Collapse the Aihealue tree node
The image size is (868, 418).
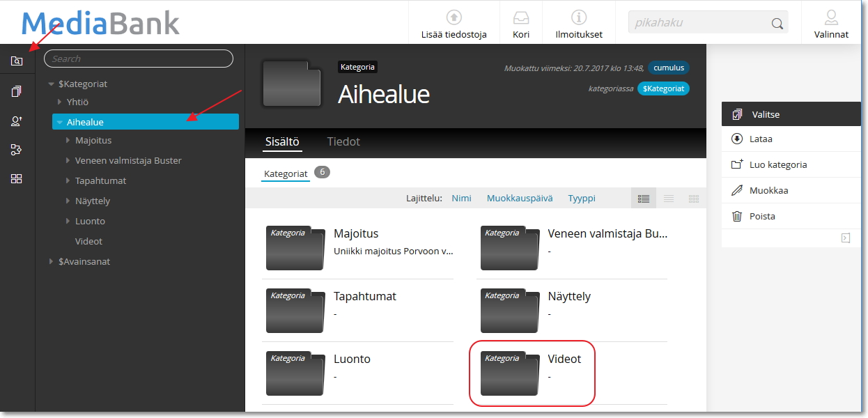60,122
